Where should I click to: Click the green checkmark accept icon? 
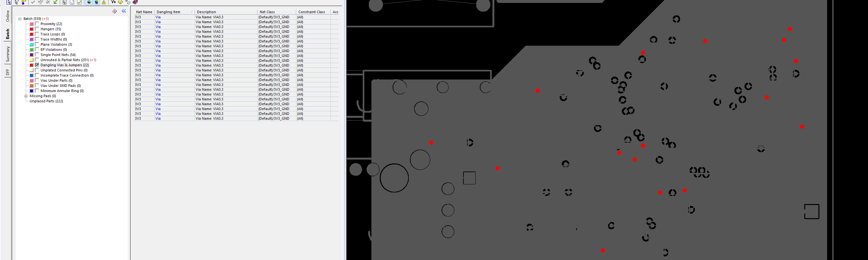55,2
